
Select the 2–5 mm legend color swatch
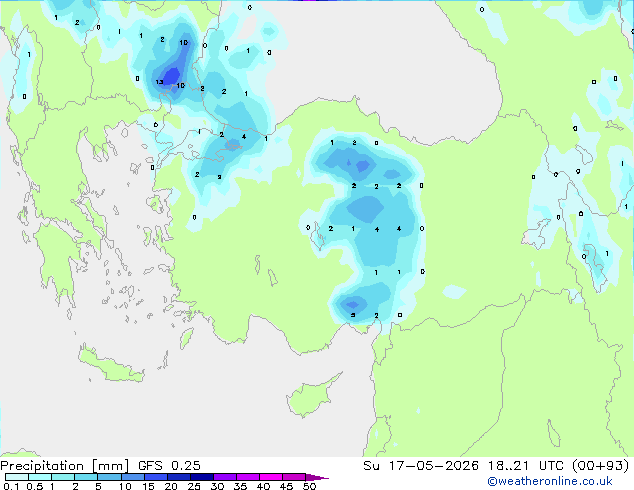[x=86, y=477]
